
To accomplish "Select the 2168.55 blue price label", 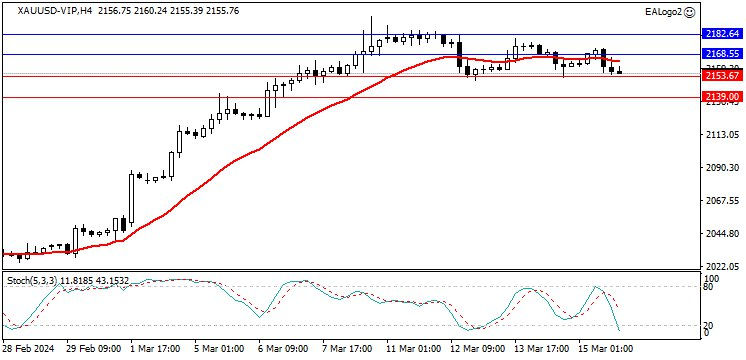I will click(x=722, y=54).
